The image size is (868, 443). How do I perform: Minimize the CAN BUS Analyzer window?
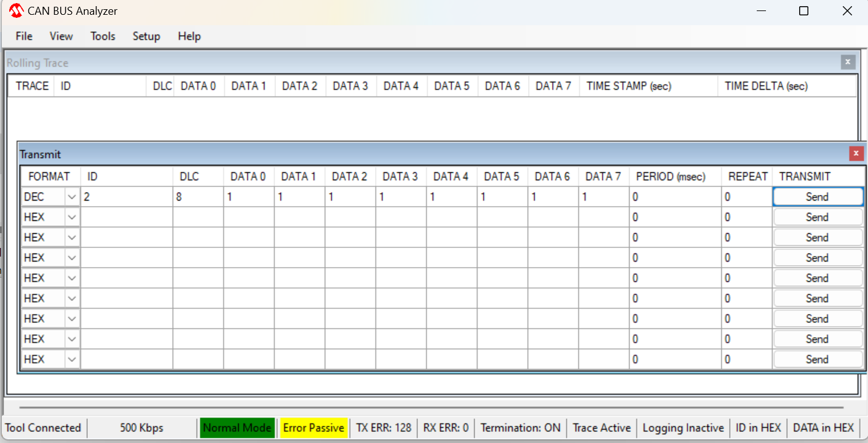(x=762, y=11)
